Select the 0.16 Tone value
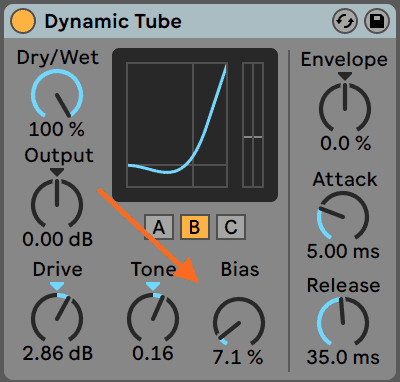The height and width of the screenshot is (382, 400). (x=153, y=353)
